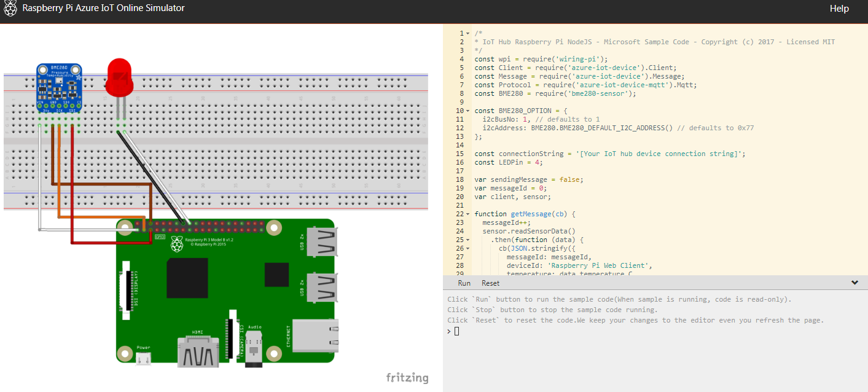Click the copyright comment on line 2

pyautogui.click(x=655, y=42)
